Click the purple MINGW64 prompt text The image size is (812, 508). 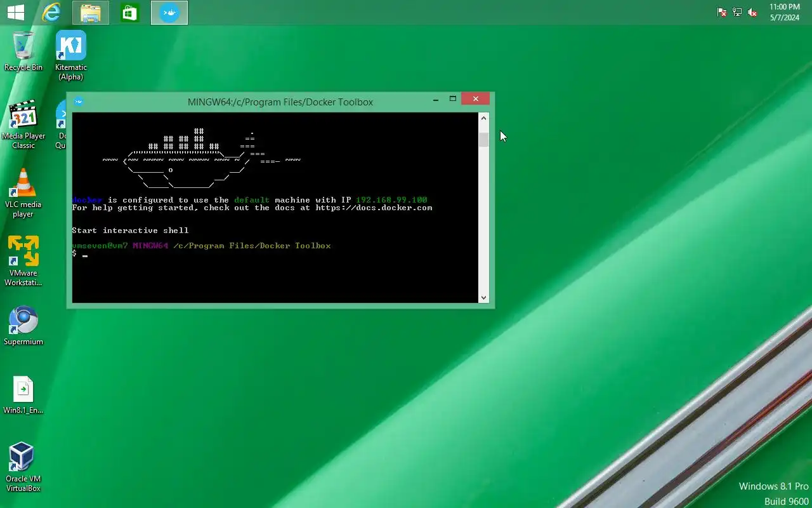click(x=150, y=246)
